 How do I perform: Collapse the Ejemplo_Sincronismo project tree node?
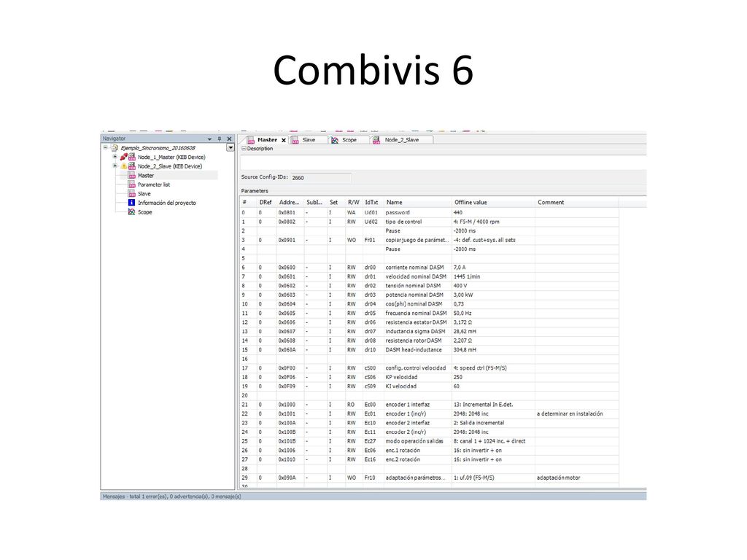(106, 147)
